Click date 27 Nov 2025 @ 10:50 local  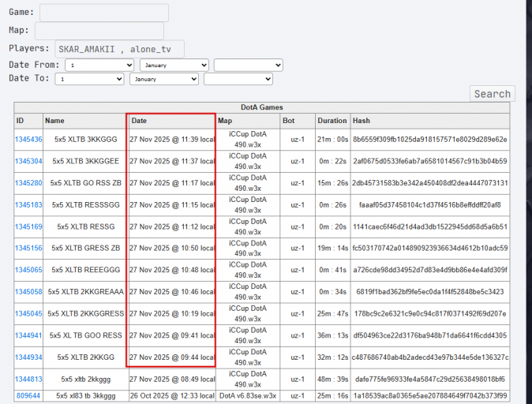[172, 248]
